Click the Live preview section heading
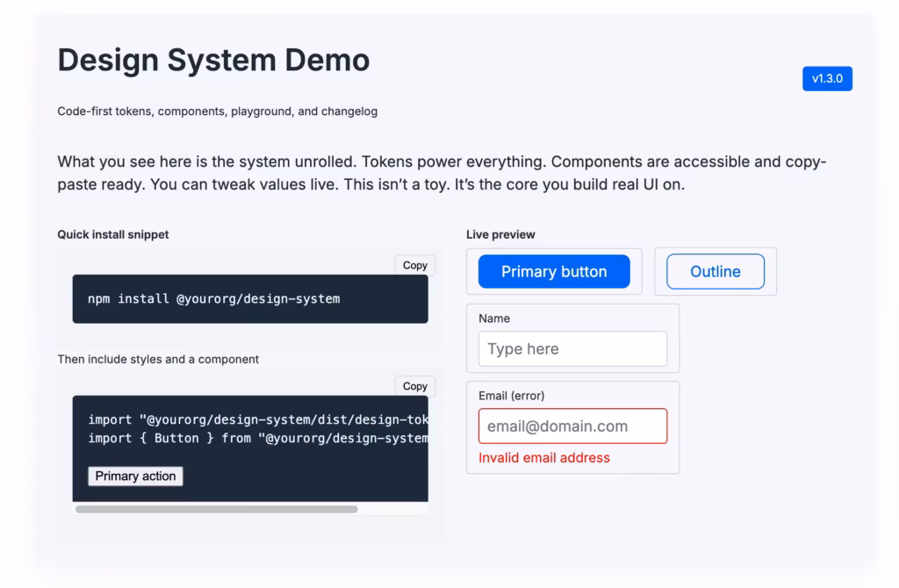 point(500,234)
